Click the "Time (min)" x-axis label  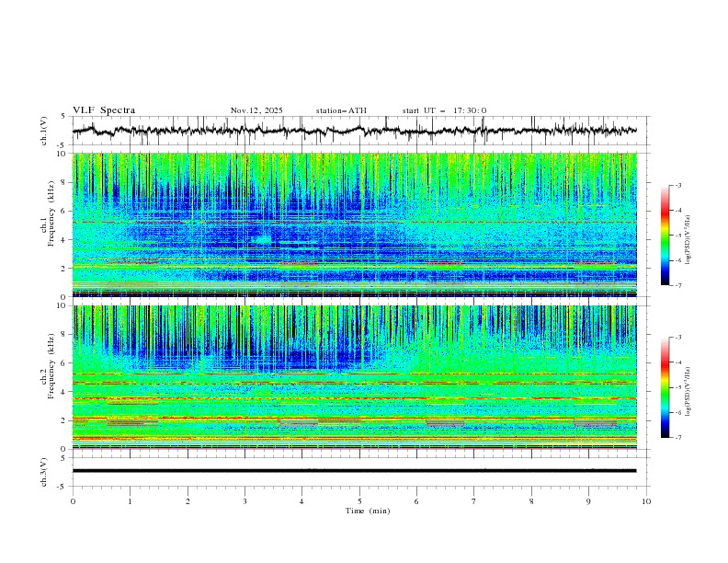pos(368,511)
